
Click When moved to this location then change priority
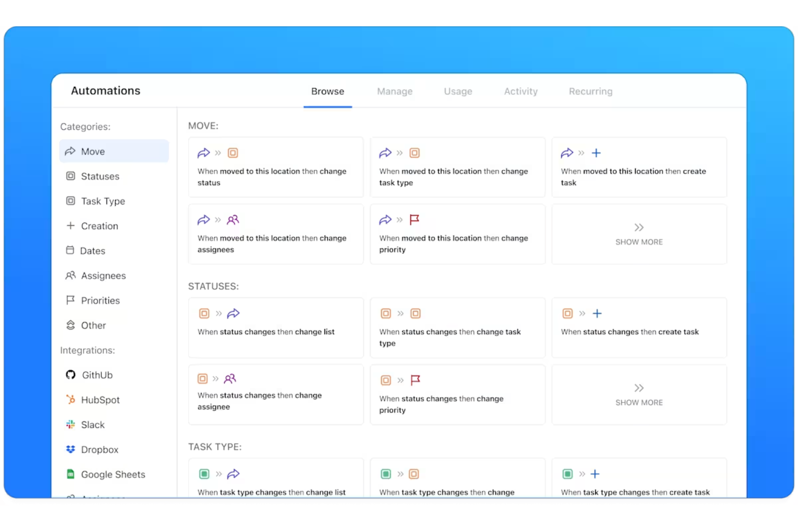coord(457,234)
